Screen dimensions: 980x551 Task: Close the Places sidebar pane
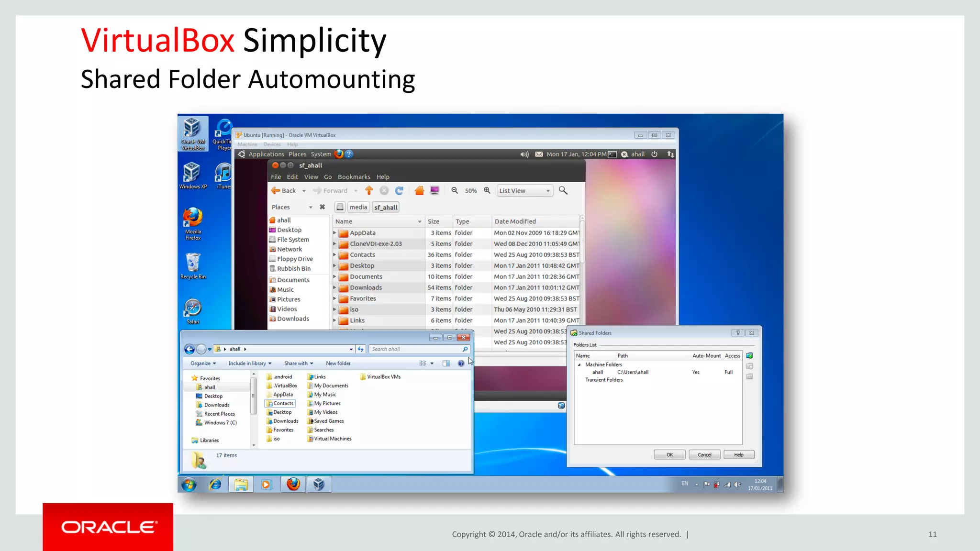coord(323,207)
